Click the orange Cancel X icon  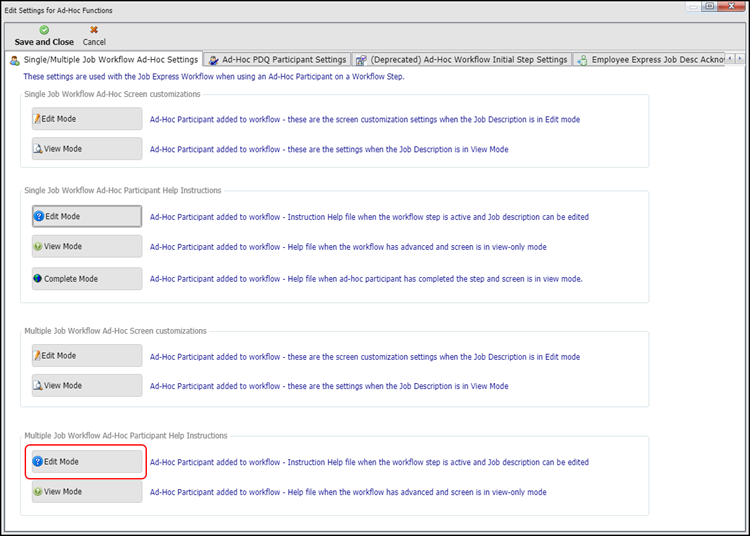coord(94,30)
